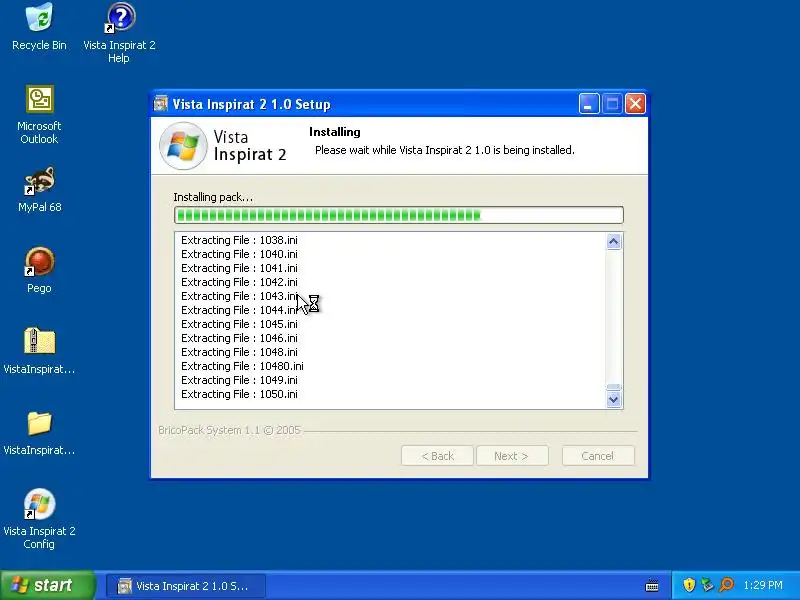Select line Extracting File : 1046.ini

tap(239, 338)
